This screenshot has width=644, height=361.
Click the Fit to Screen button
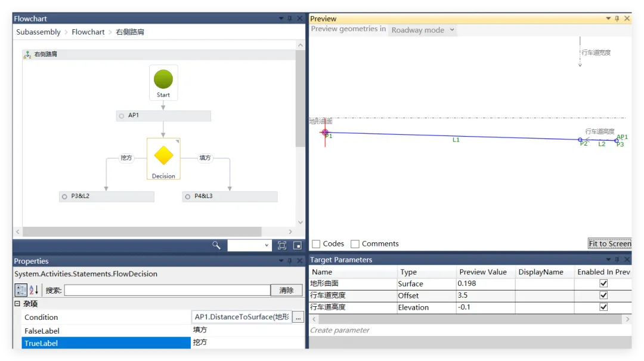point(609,244)
